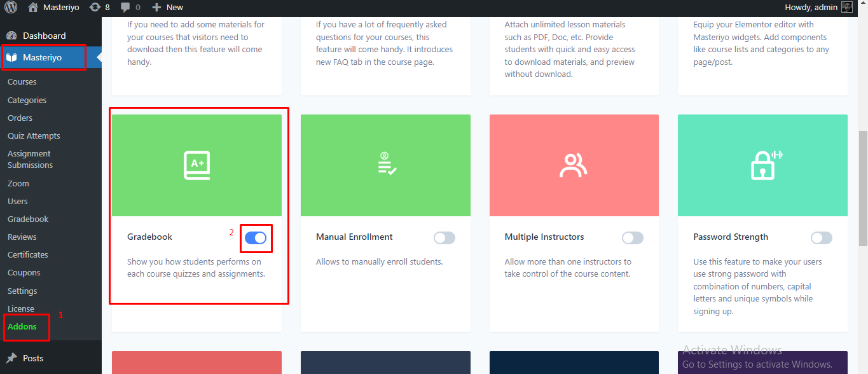The height and width of the screenshot is (374, 868).
Task: Disable the Gradebook addon toggle
Action: pos(256,238)
